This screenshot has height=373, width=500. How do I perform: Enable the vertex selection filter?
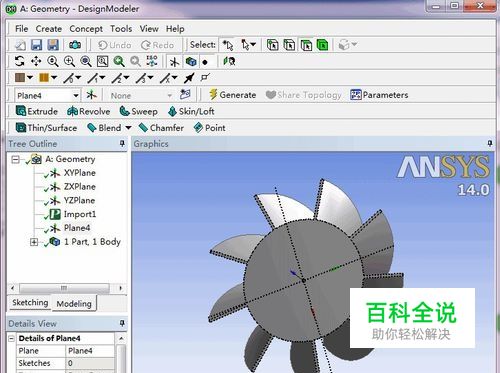(273, 45)
